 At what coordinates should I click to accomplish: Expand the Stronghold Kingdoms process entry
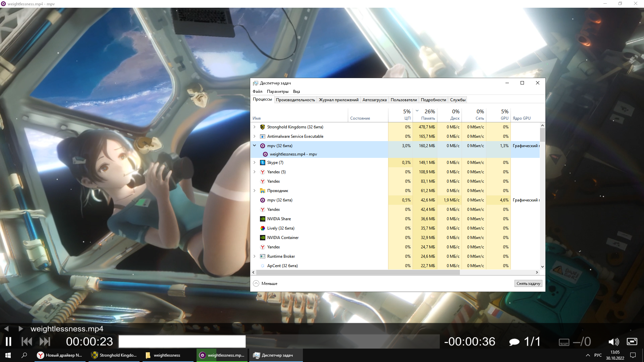coord(254,127)
